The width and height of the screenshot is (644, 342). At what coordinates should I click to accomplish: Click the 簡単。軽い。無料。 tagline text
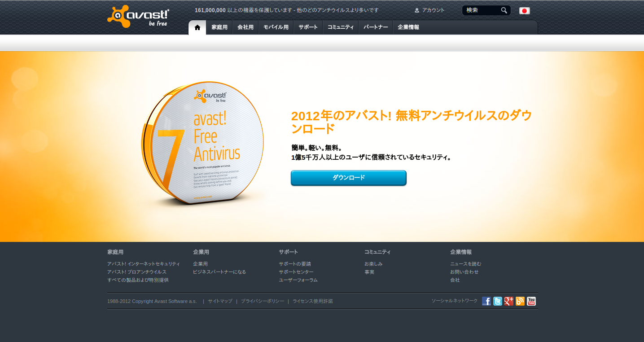click(x=317, y=148)
